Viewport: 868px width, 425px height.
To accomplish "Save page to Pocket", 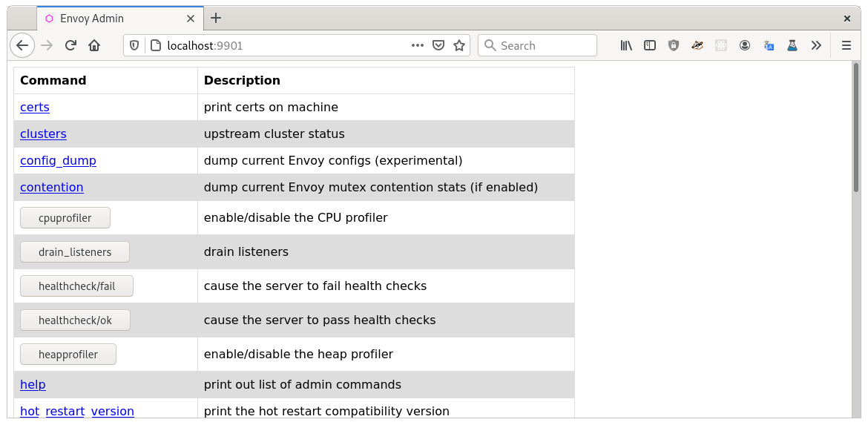I will 438,45.
